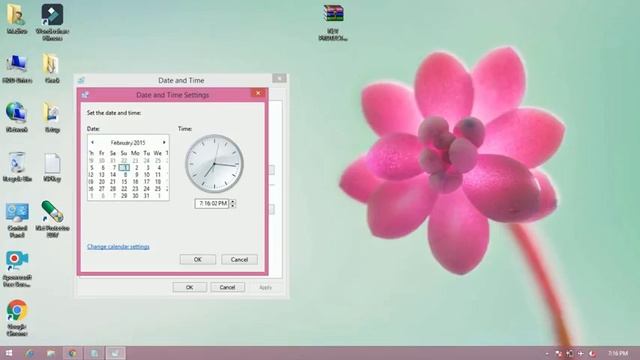The height and width of the screenshot is (360, 640).
Task: Click the taskbar clock showing 7:16 PM
Action: (x=618, y=353)
